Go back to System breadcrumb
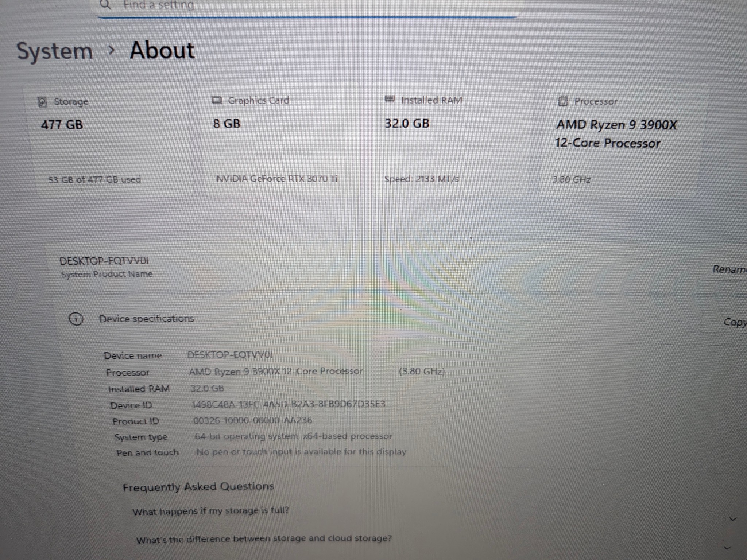Screen dimensions: 747x560 pyautogui.click(x=55, y=51)
